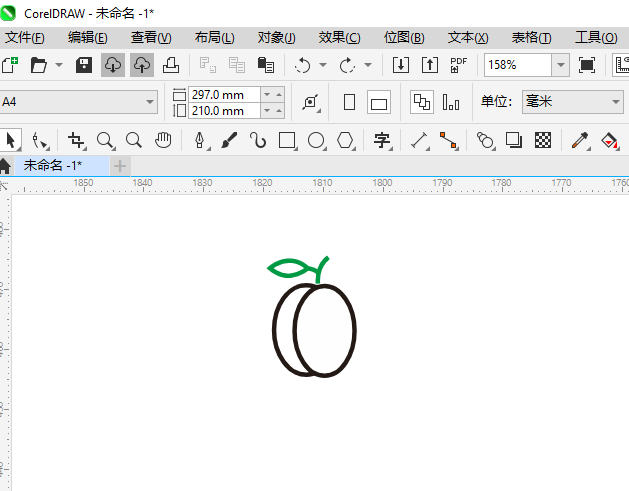The height and width of the screenshot is (491, 629).
Task: Toggle apply layout to all pages
Action: (422, 102)
